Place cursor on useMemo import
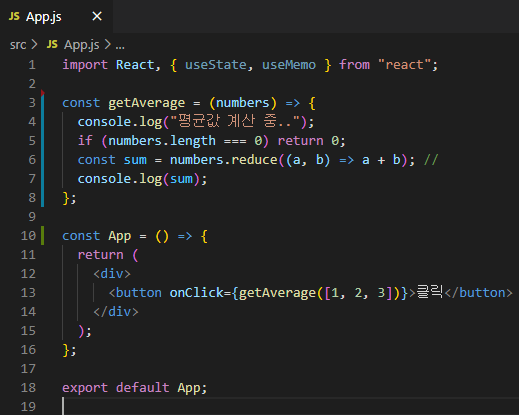 click(289, 65)
